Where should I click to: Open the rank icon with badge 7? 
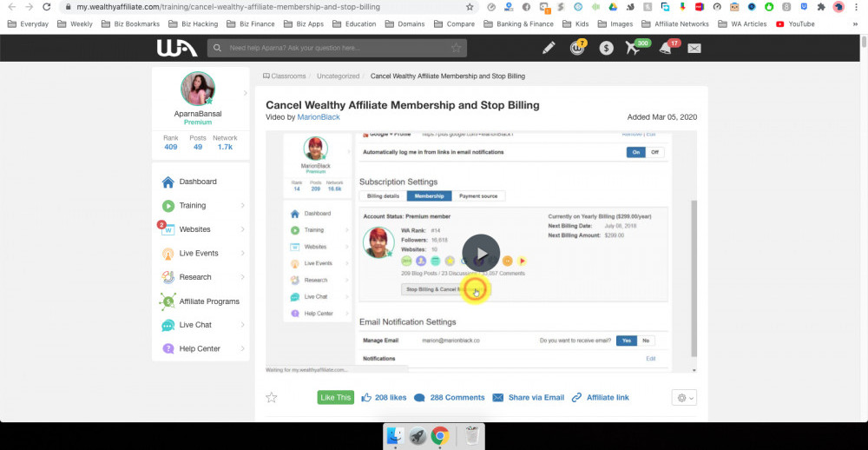(576, 48)
